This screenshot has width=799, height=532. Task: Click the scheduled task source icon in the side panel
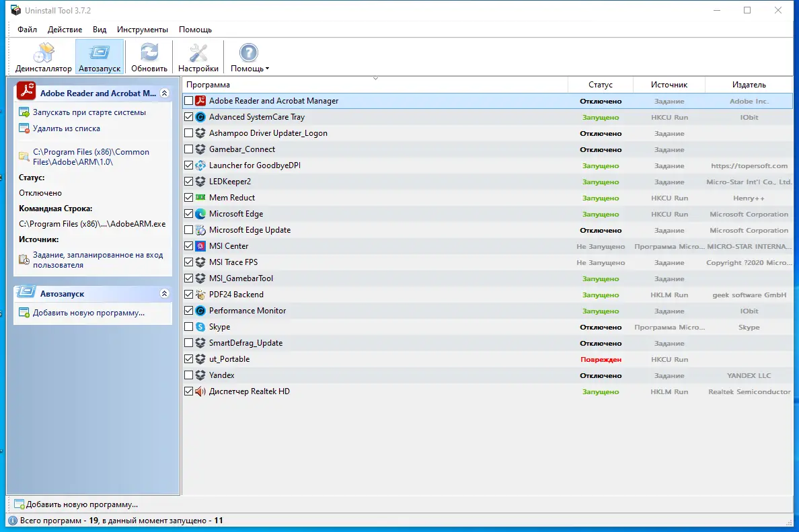point(24,260)
